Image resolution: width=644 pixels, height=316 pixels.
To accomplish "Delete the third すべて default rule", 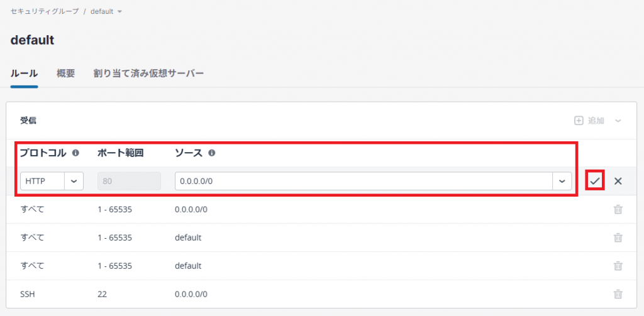I will (x=618, y=266).
